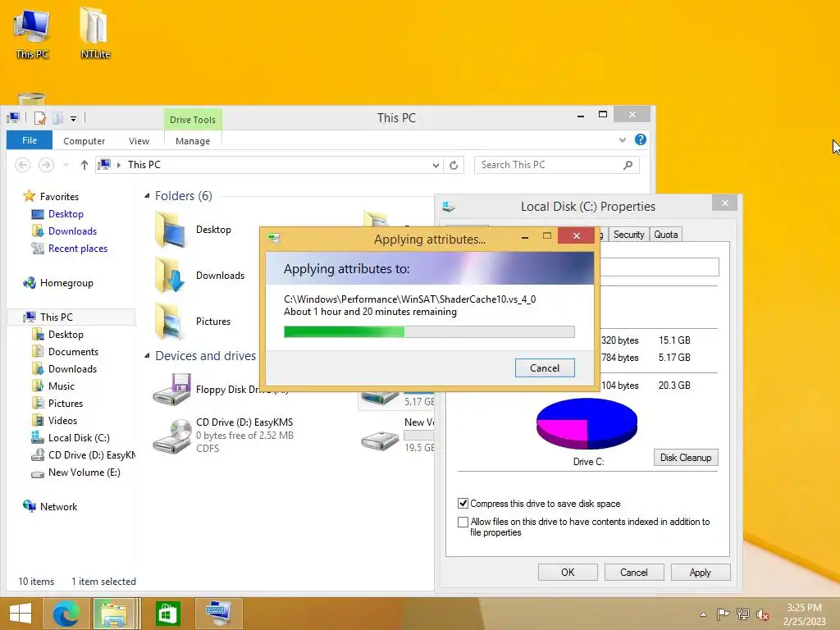
Task: Click the Applying attributes progress bar
Action: [429, 332]
